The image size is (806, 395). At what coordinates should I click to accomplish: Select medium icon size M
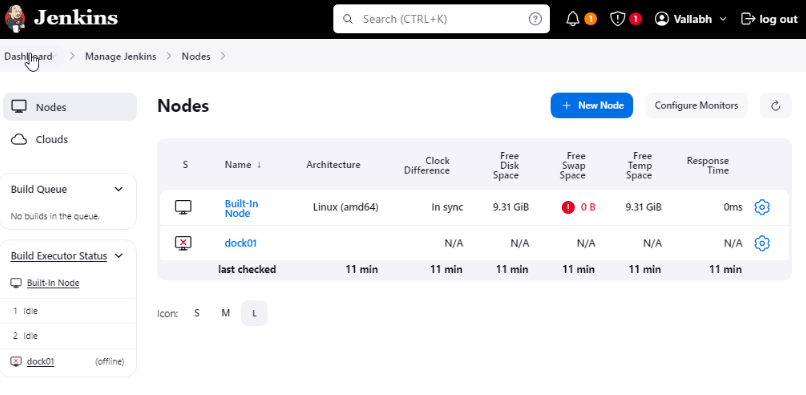pyautogui.click(x=226, y=313)
